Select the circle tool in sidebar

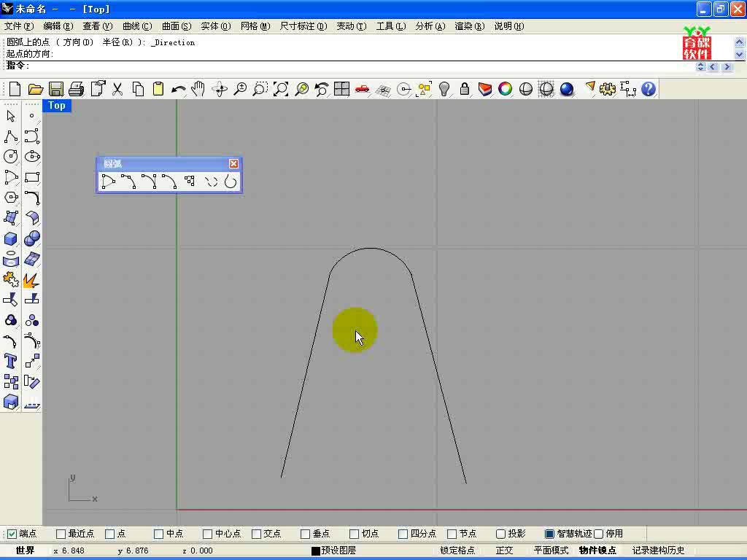pos(10,157)
